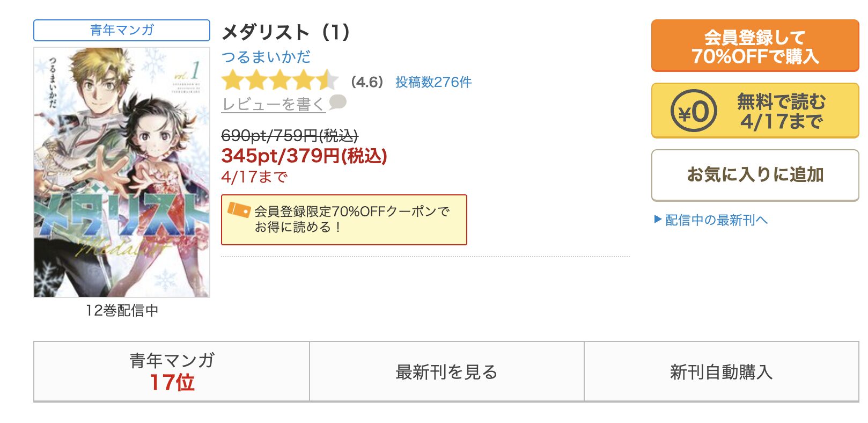The width and height of the screenshot is (868, 423).
Task: Open the メダリスト volume 1 cover thumbnail
Action: [x=122, y=172]
